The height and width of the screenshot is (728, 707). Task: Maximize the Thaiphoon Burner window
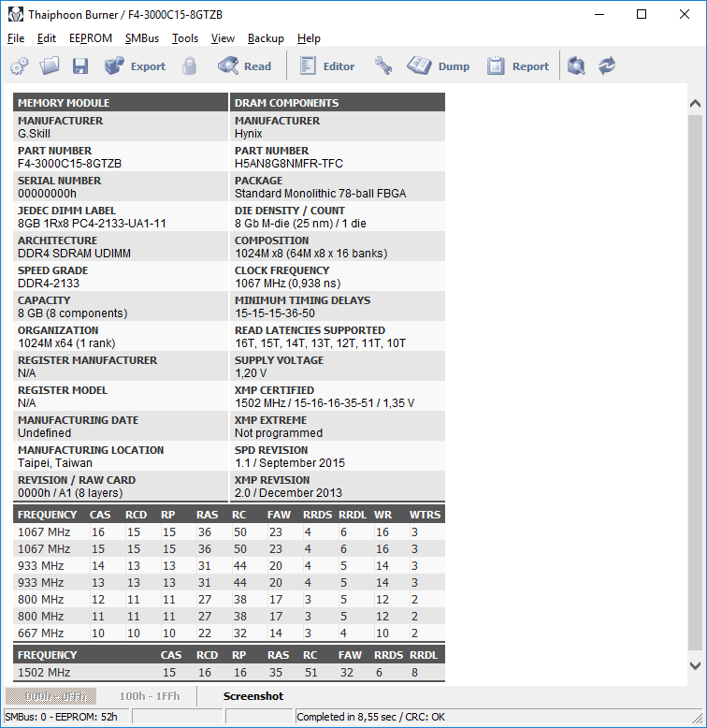coord(642,14)
